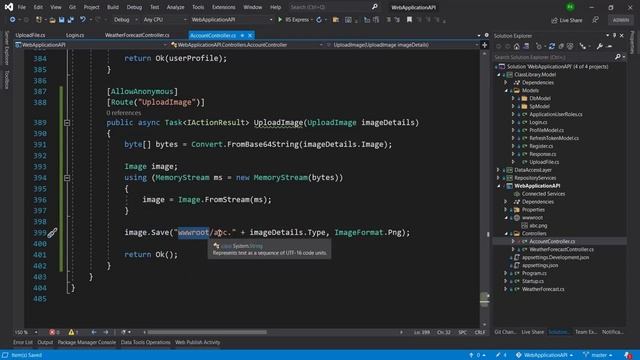Click the browser refresh icon in toolbar
The width and height of the screenshot is (640, 360).
click(x=319, y=20)
